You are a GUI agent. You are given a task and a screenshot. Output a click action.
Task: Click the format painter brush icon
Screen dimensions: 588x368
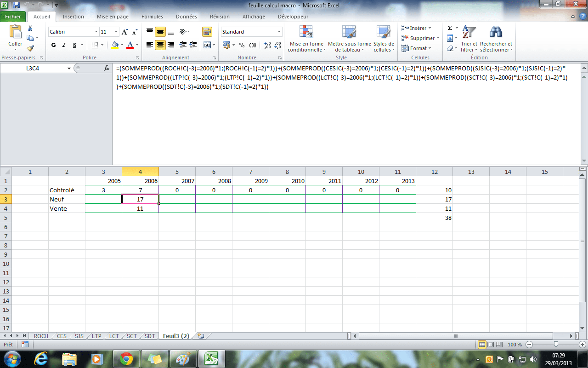point(30,48)
